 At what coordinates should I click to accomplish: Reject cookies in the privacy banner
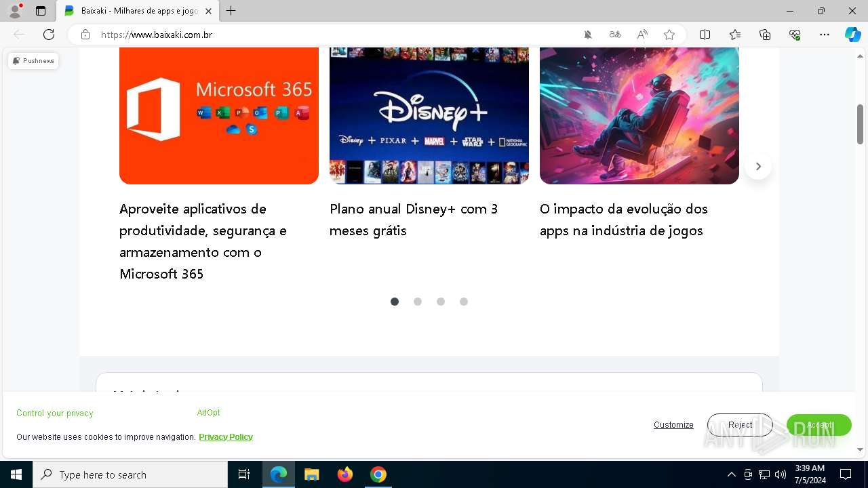[x=740, y=425]
